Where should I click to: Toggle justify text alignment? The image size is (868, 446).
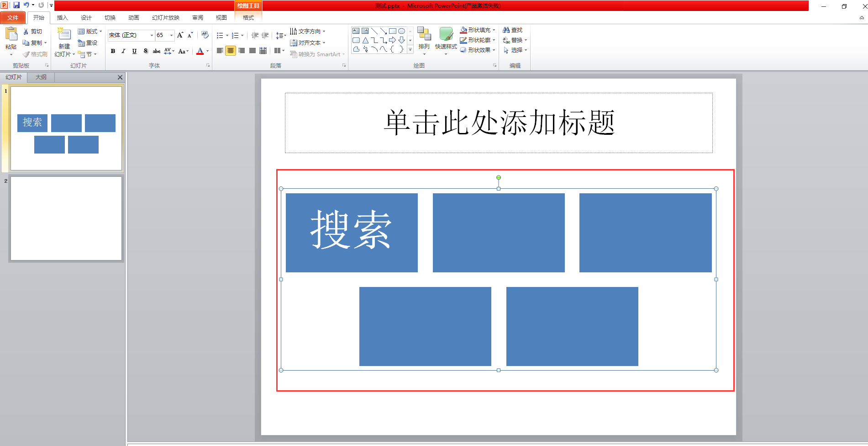click(x=253, y=51)
